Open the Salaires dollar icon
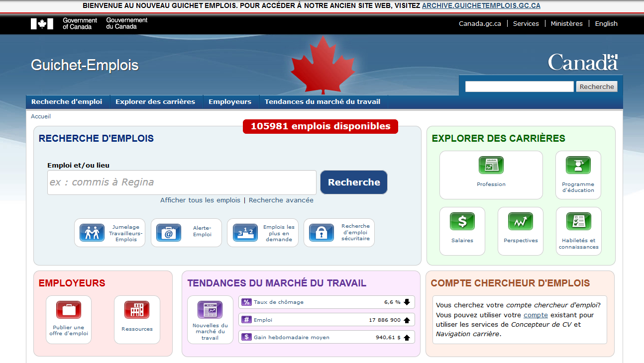This screenshot has width=644, height=363. click(462, 221)
